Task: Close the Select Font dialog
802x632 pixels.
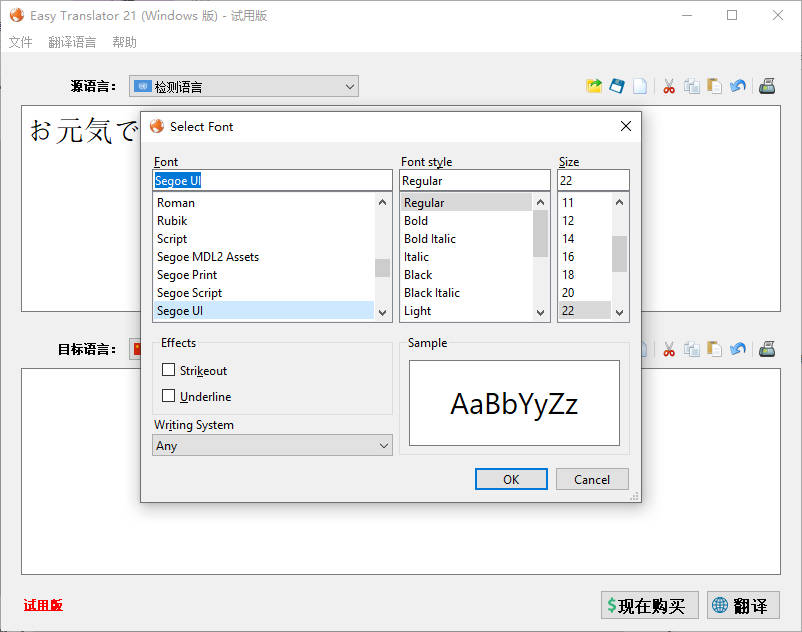Action: pyautogui.click(x=626, y=126)
